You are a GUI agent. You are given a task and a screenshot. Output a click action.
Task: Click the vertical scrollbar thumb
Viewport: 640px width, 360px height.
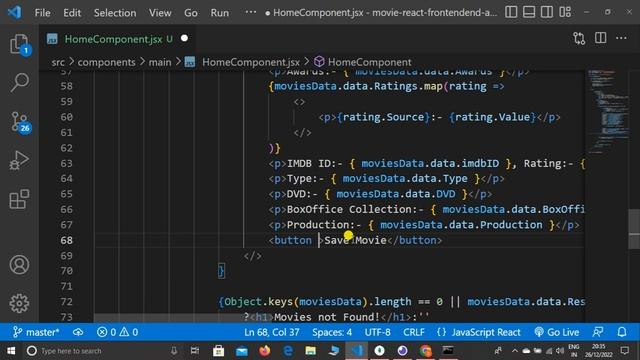coord(634,229)
